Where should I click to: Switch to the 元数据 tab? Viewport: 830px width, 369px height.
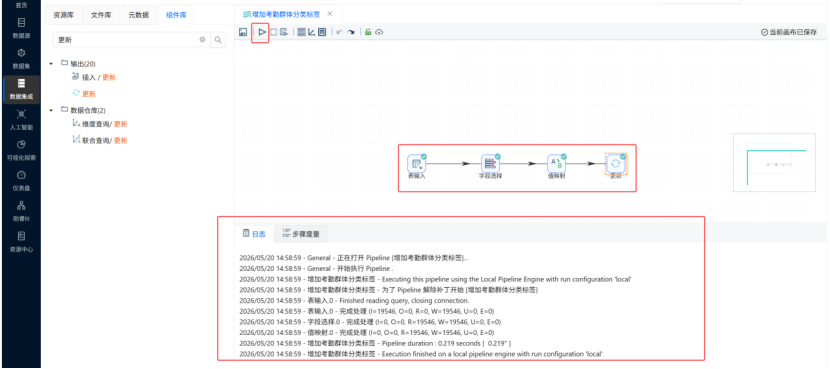pos(139,15)
